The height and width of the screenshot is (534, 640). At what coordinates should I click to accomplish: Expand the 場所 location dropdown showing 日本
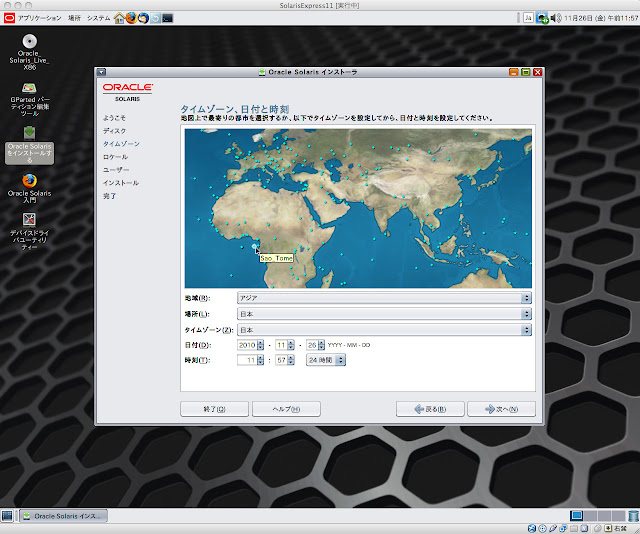point(384,314)
